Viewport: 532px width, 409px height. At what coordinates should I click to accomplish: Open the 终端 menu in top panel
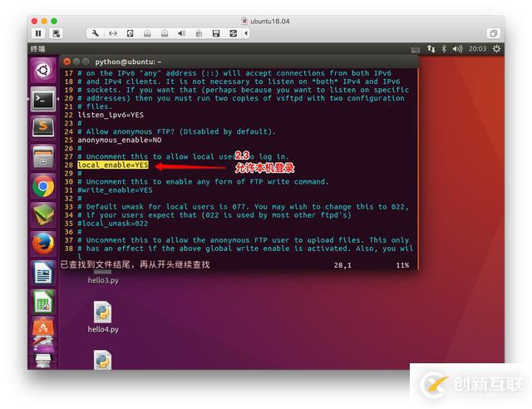pyautogui.click(x=37, y=49)
